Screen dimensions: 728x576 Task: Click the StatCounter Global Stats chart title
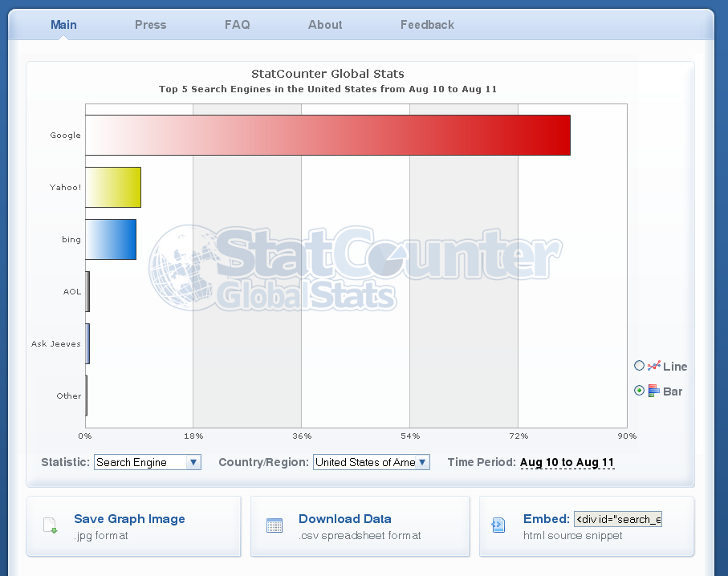coord(327,74)
